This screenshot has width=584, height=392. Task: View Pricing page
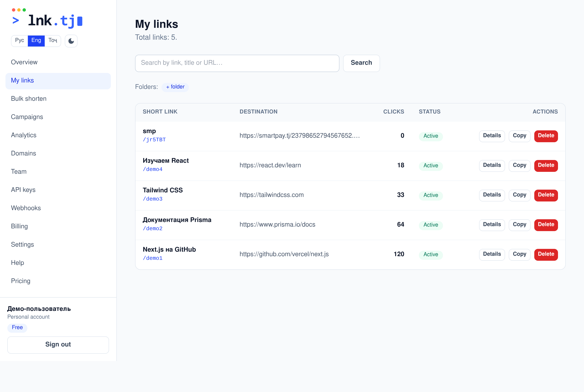pos(58,281)
